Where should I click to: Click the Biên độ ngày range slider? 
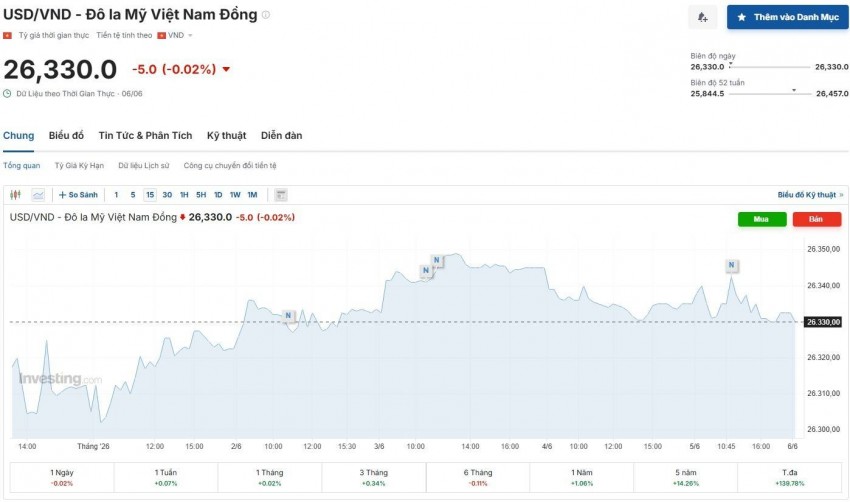[770, 67]
